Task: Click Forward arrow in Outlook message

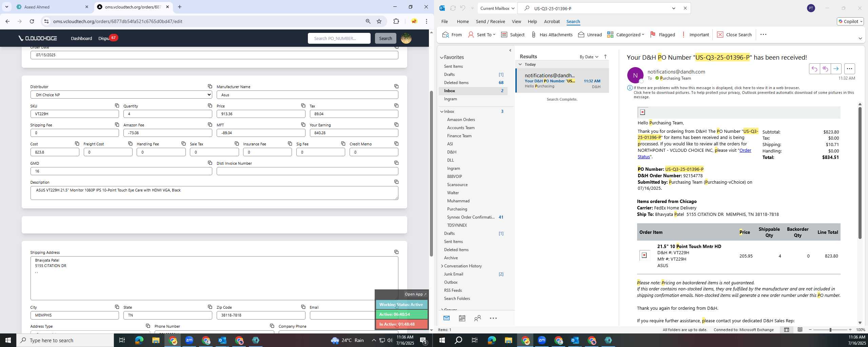Action: coord(836,69)
